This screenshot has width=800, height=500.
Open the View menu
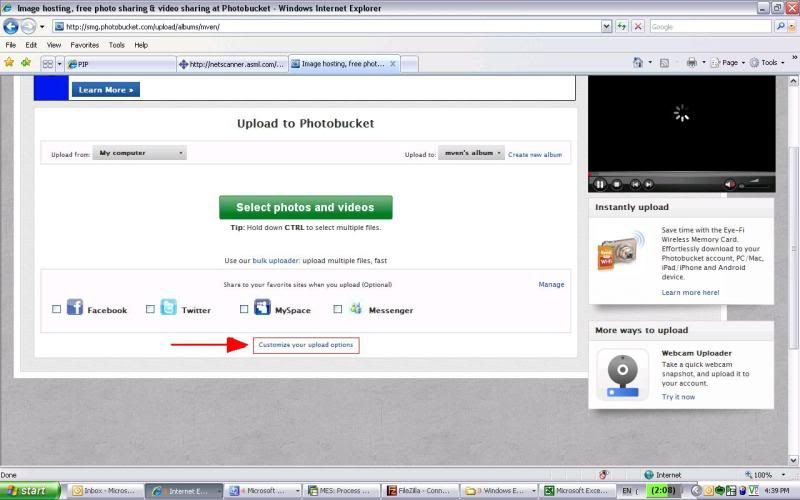pos(54,45)
